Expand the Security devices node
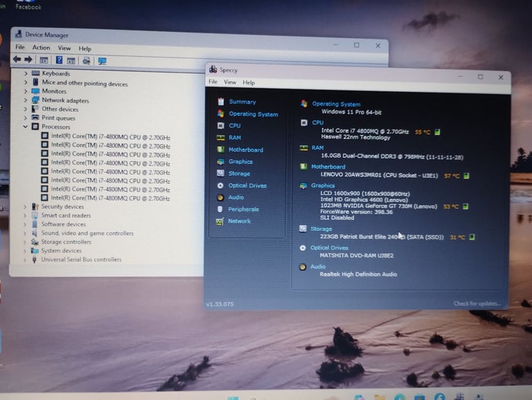532x400 pixels. click(x=25, y=207)
